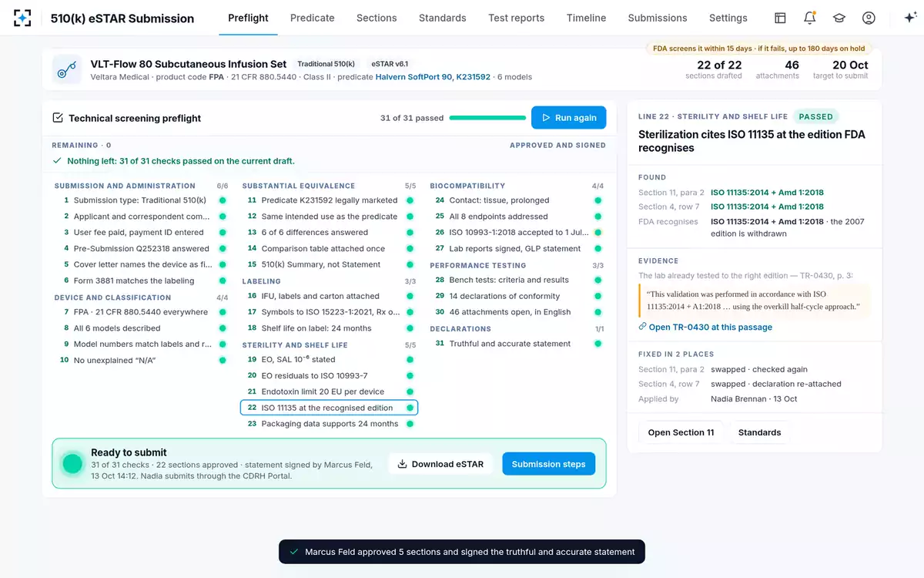Screen dimensions: 924x578
Task: Click the Traditional 510(k) badge
Action: pyautogui.click(x=326, y=64)
